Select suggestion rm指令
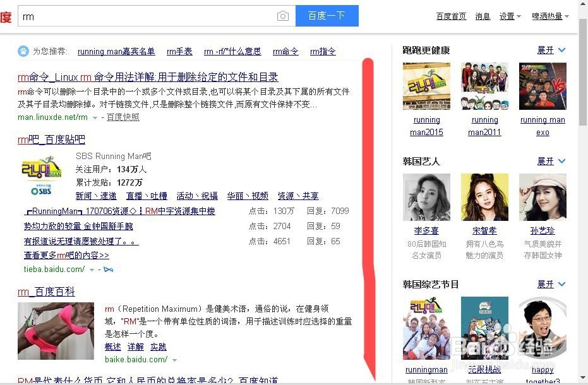This screenshot has width=588, height=385. (323, 51)
